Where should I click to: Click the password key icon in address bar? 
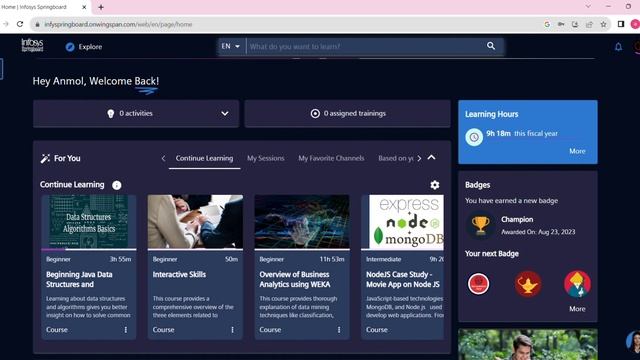point(561,24)
